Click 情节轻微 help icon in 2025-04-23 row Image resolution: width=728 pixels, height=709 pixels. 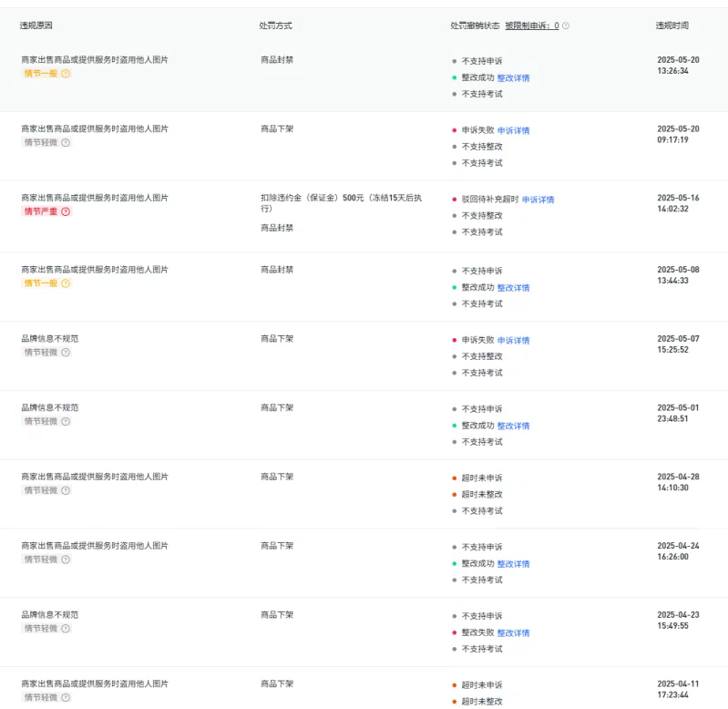66,629
